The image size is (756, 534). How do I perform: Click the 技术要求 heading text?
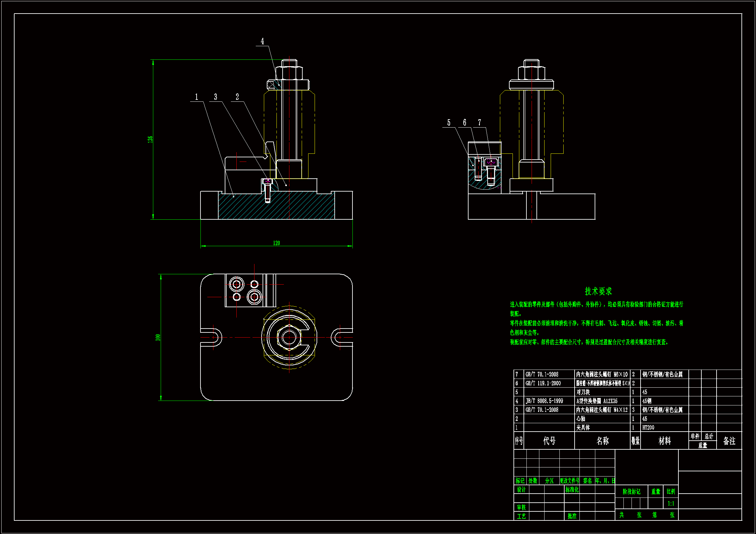tap(598, 291)
